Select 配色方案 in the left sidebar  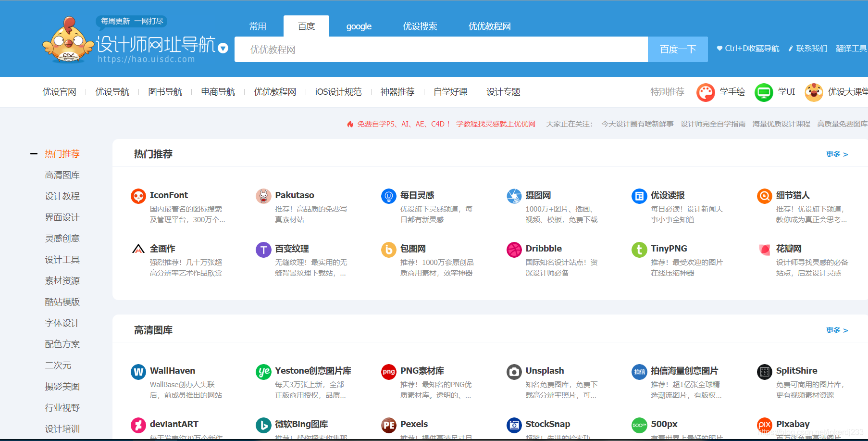tap(62, 344)
